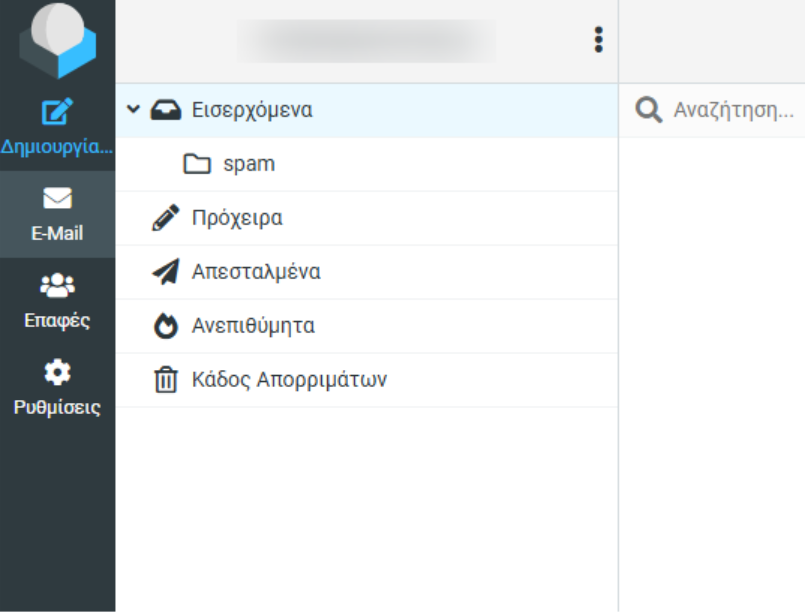Open Ρυθμίσεις settings gear icon
This screenshot has width=805, height=612.
57,373
